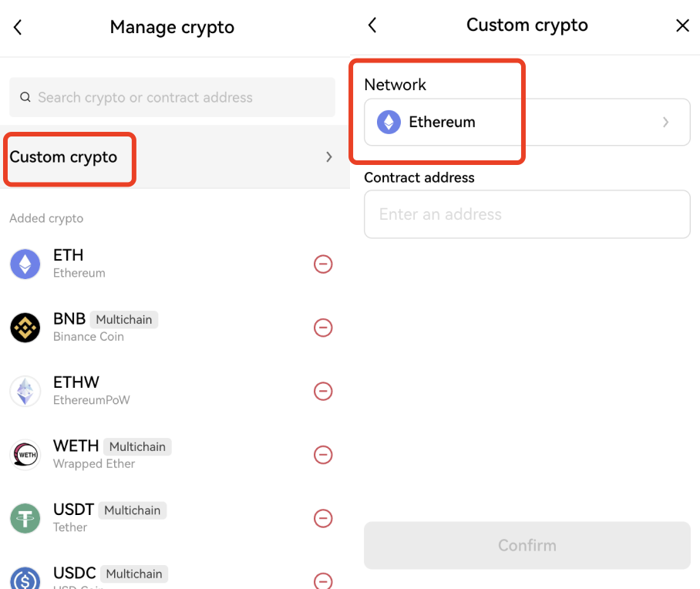Tap the USDT Tether icon
Image resolution: width=700 pixels, height=589 pixels.
tap(25, 518)
